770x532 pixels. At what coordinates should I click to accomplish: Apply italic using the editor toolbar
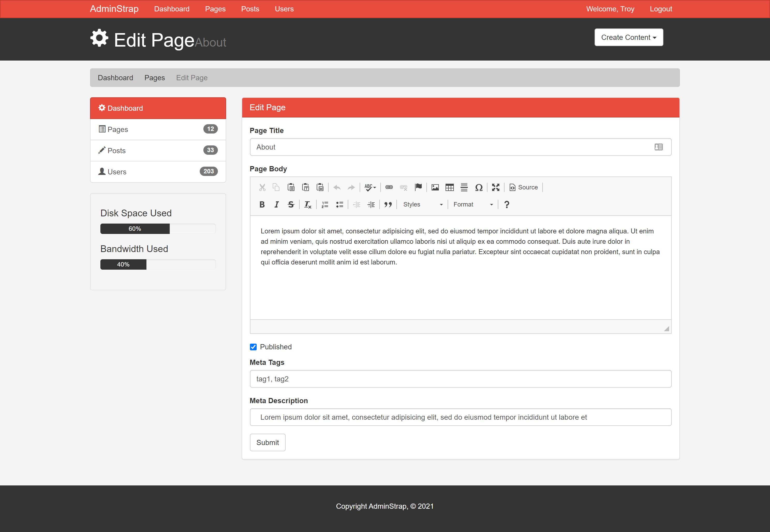pos(276,204)
